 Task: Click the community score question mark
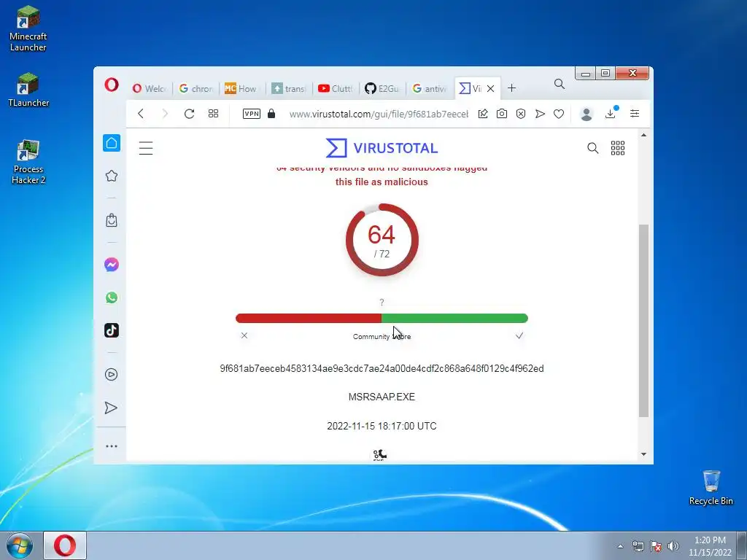pos(382,303)
